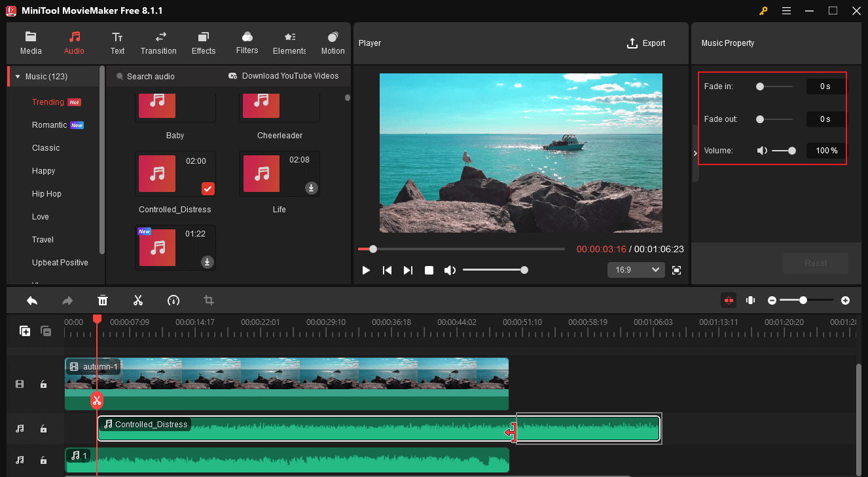Lock the Controlled_Distress audio track
The image size is (868, 477).
click(x=43, y=429)
